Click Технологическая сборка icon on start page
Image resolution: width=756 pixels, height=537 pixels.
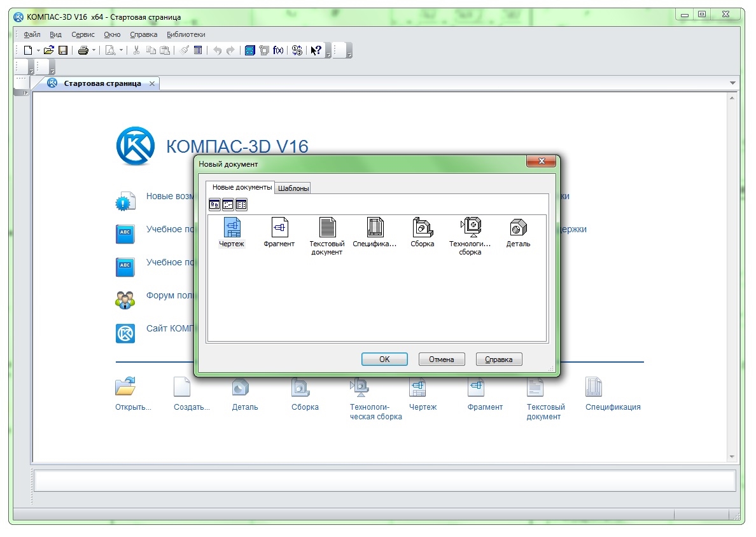[x=360, y=387]
